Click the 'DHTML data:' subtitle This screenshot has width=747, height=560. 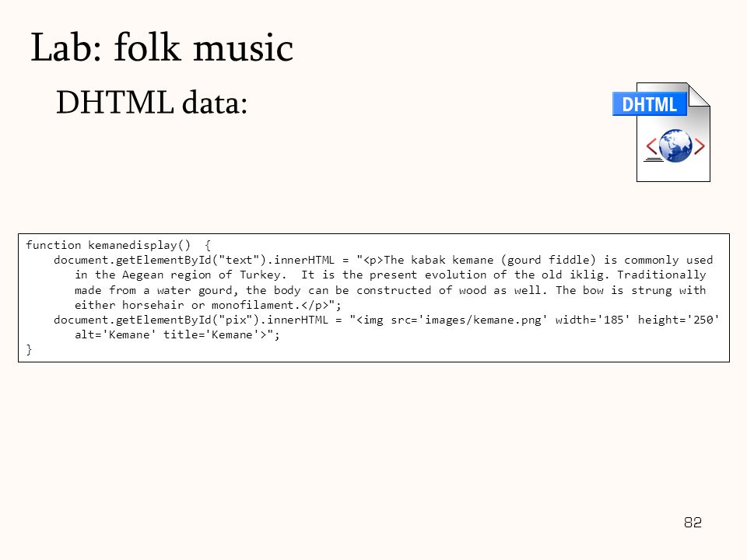pos(152,102)
